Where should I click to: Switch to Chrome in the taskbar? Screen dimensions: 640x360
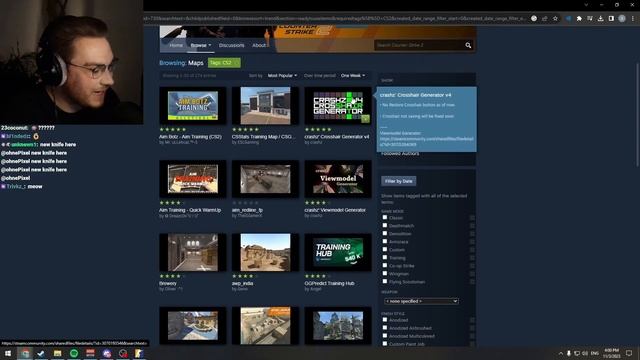pos(25,353)
